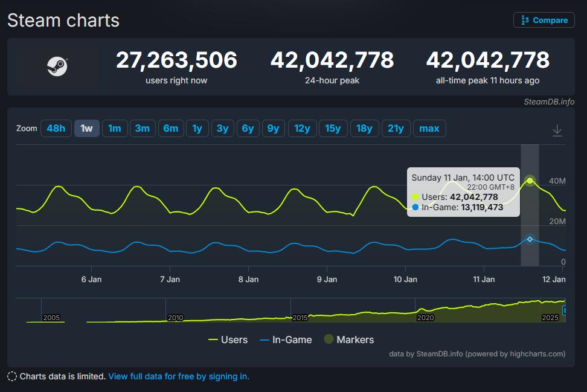Toggle the Users series in legend
587x392 pixels.
(x=228, y=339)
